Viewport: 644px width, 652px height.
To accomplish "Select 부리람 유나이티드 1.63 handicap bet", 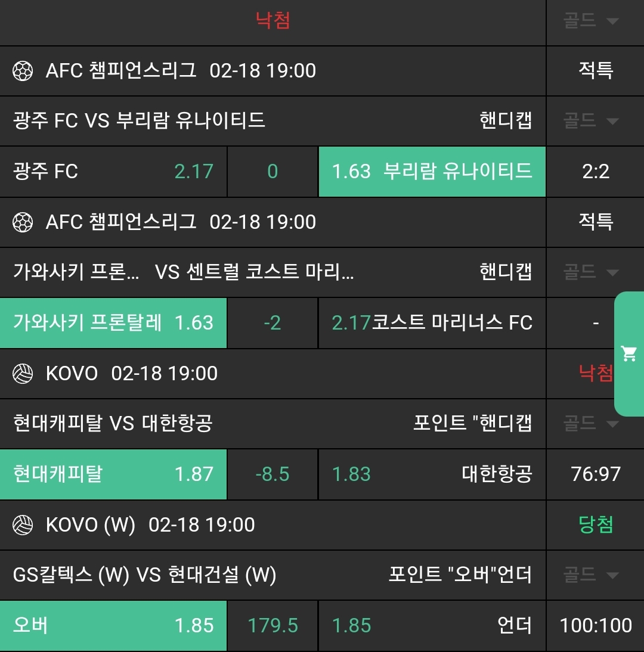I will click(x=432, y=172).
